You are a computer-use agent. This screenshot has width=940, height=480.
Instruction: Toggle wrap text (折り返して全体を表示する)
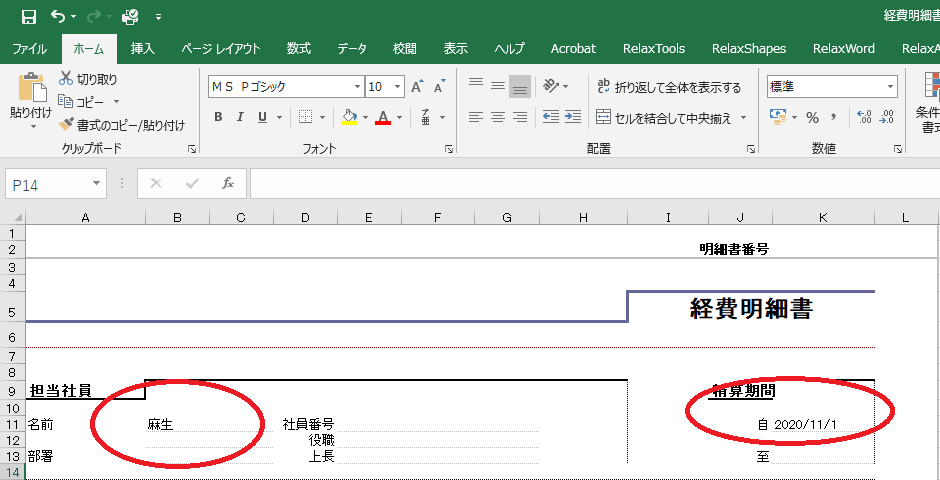point(668,87)
